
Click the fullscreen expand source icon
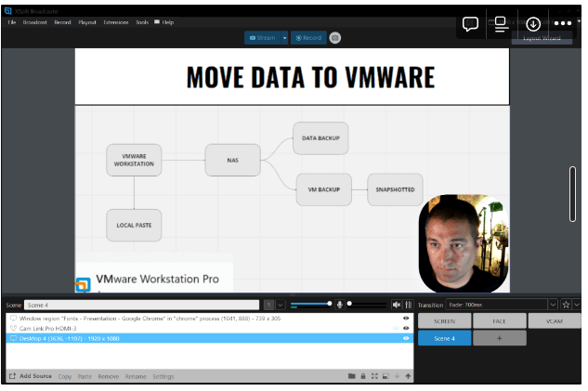pyautogui.click(x=374, y=376)
